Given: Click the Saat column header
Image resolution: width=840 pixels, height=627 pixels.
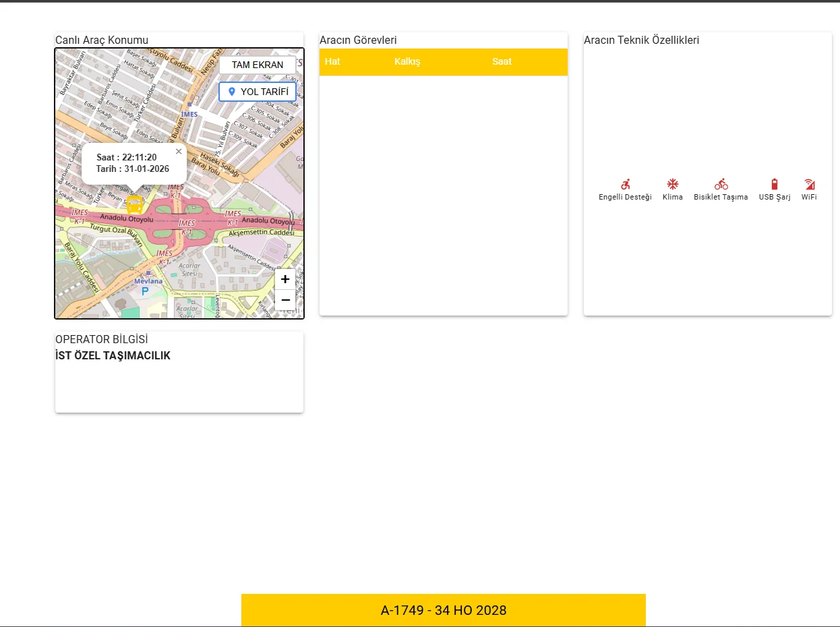Looking at the screenshot, I should click(502, 61).
